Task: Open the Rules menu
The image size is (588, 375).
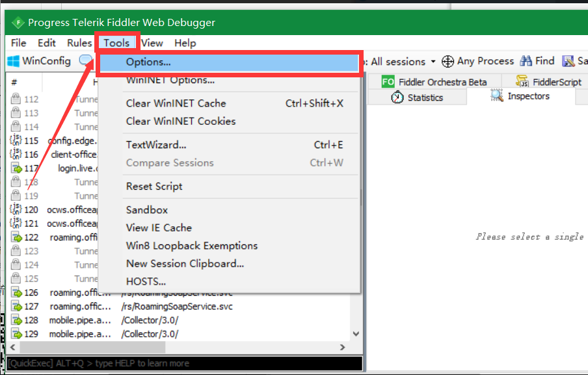Action: tap(79, 43)
